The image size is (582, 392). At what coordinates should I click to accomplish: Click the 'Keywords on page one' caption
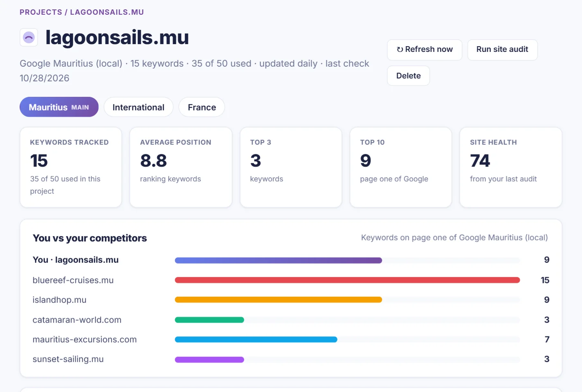click(454, 237)
